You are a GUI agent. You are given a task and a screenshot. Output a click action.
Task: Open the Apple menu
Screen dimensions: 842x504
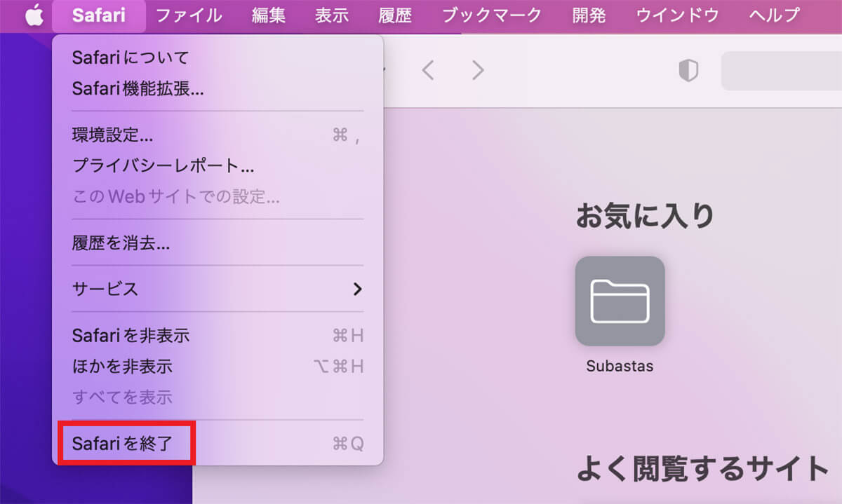pos(34,15)
